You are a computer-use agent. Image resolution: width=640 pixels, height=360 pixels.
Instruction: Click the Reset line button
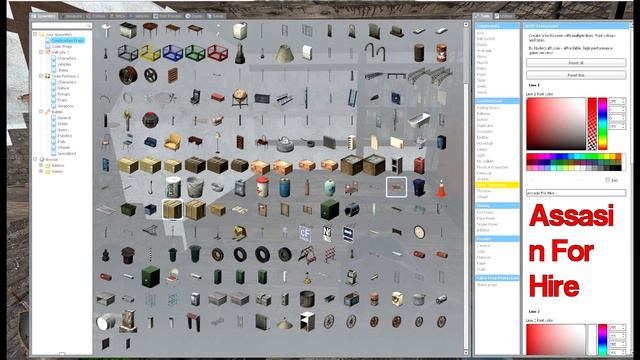tap(576, 75)
